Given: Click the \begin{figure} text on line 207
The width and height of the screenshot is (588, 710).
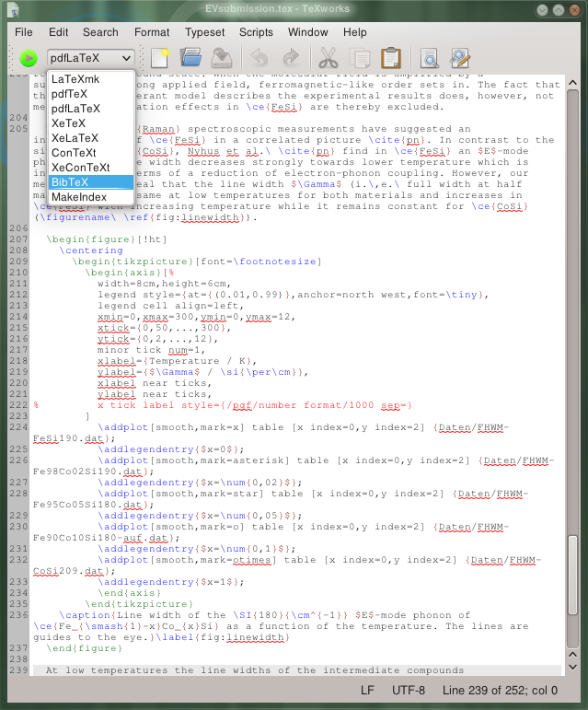Looking at the screenshot, I should [90, 239].
